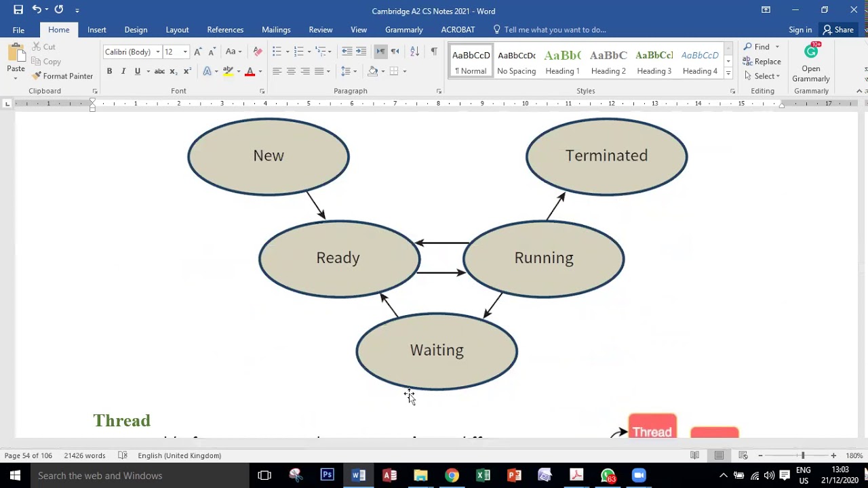Toggle Strikethrough formatting
This screenshot has width=868, height=488.
[159, 71]
